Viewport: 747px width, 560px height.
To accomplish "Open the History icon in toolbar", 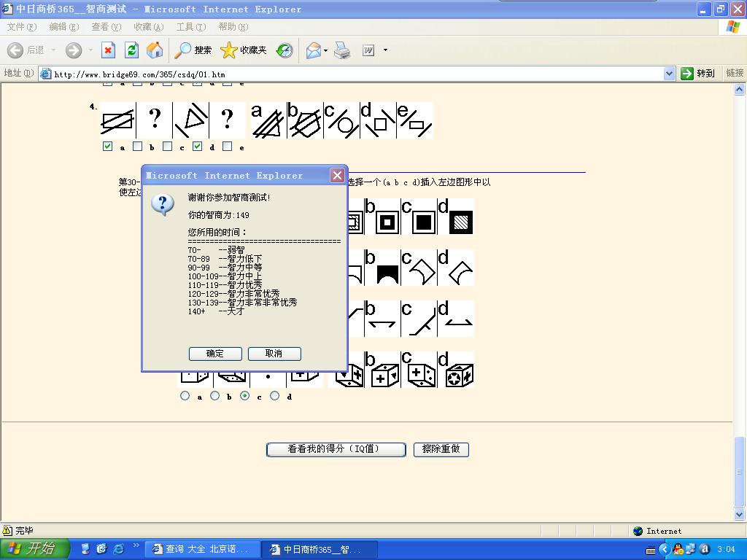I will pyautogui.click(x=285, y=50).
